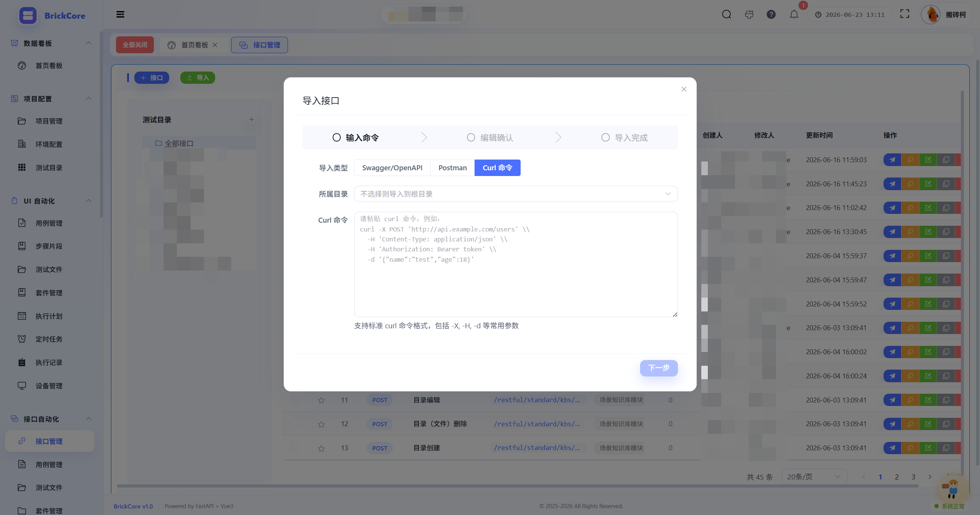Click the sidebar collapse hamburger icon

(x=120, y=15)
